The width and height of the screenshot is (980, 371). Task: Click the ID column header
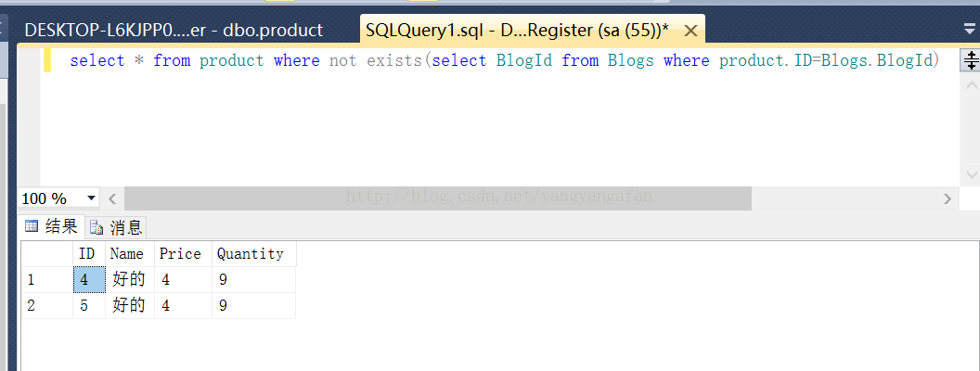(x=89, y=253)
